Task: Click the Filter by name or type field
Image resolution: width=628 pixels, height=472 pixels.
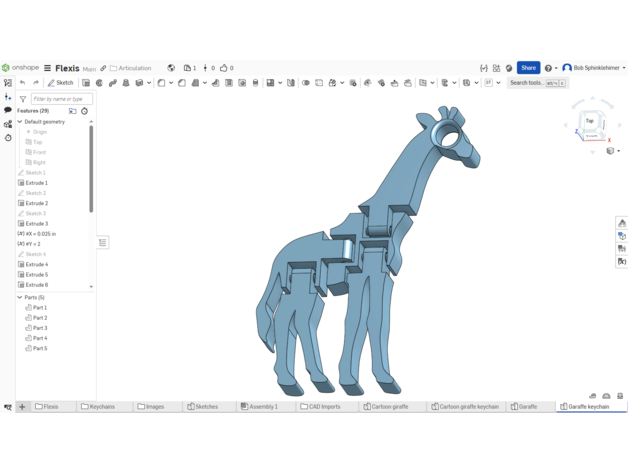Action: [x=62, y=99]
